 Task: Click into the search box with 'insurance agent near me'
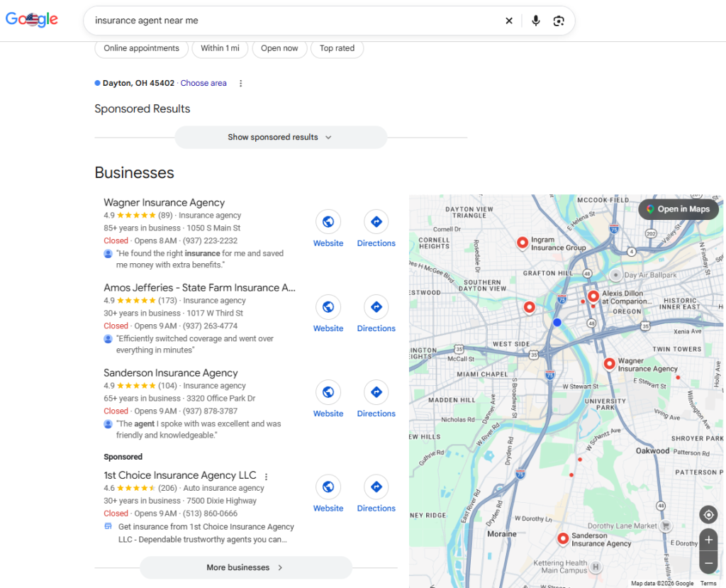(x=296, y=21)
